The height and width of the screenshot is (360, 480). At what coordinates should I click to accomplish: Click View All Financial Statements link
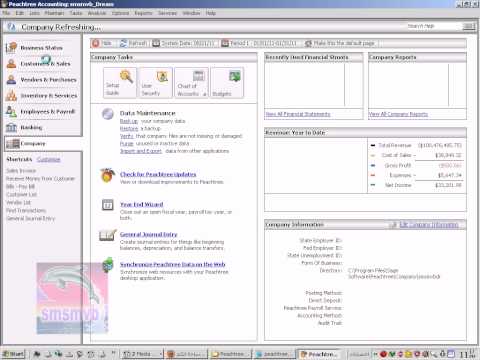(298, 114)
